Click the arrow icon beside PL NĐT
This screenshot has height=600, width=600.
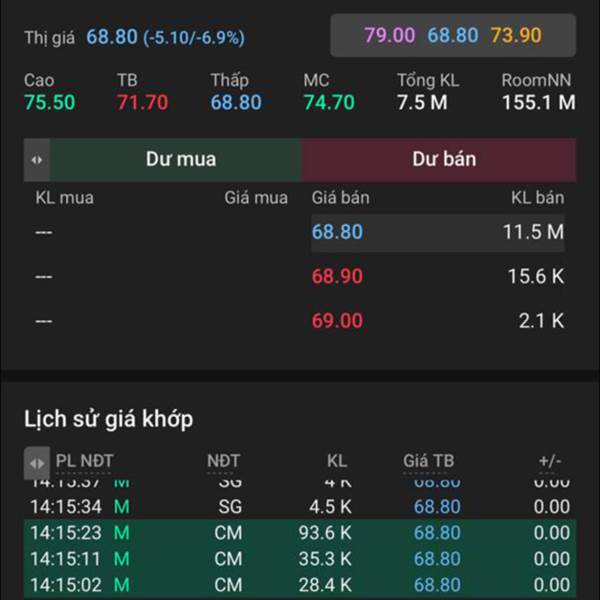coord(37,462)
